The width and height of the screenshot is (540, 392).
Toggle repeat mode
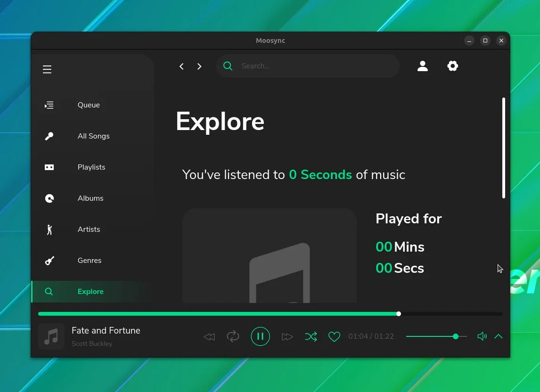233,336
